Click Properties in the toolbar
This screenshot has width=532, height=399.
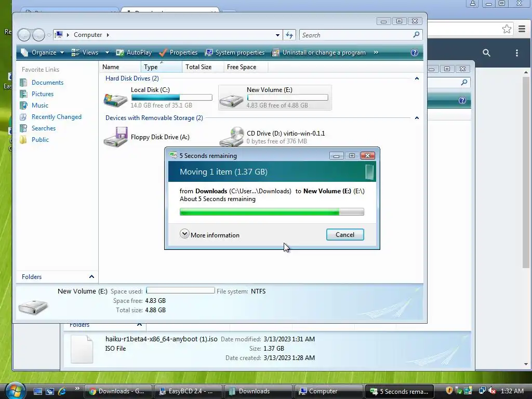click(x=178, y=52)
